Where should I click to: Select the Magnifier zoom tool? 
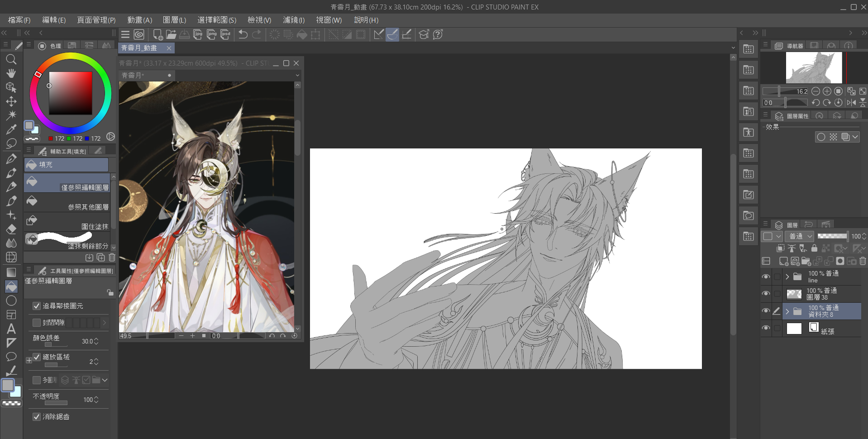(x=11, y=59)
